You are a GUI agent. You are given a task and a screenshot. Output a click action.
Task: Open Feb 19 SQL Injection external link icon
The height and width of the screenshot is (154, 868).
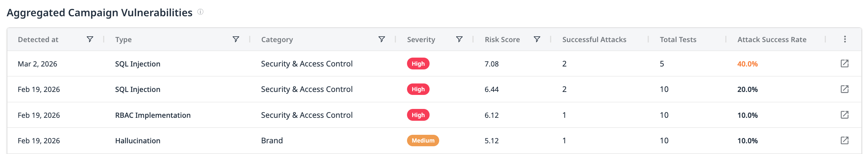pos(844,89)
